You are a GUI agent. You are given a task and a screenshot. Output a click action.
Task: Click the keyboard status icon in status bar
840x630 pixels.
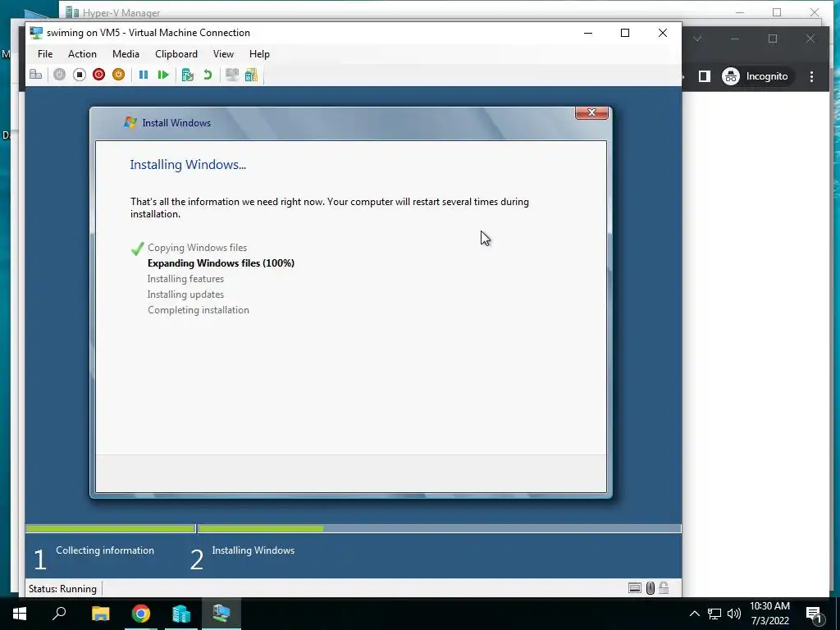point(635,588)
